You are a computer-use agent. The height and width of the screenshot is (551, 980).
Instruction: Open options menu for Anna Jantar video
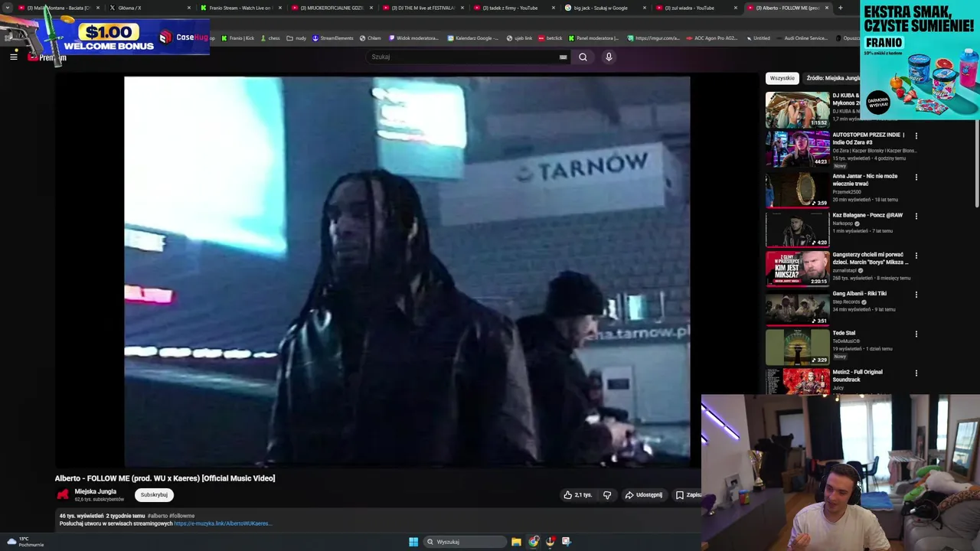[916, 177]
